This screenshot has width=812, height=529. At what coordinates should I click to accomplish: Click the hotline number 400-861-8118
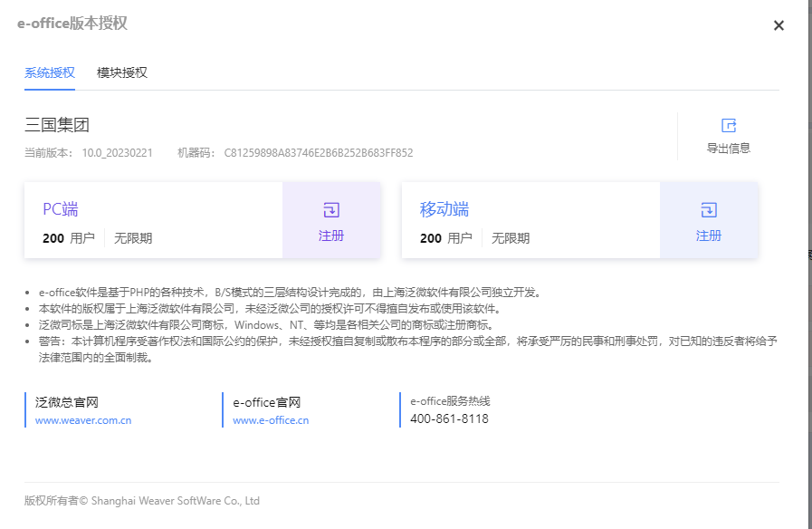click(x=450, y=418)
